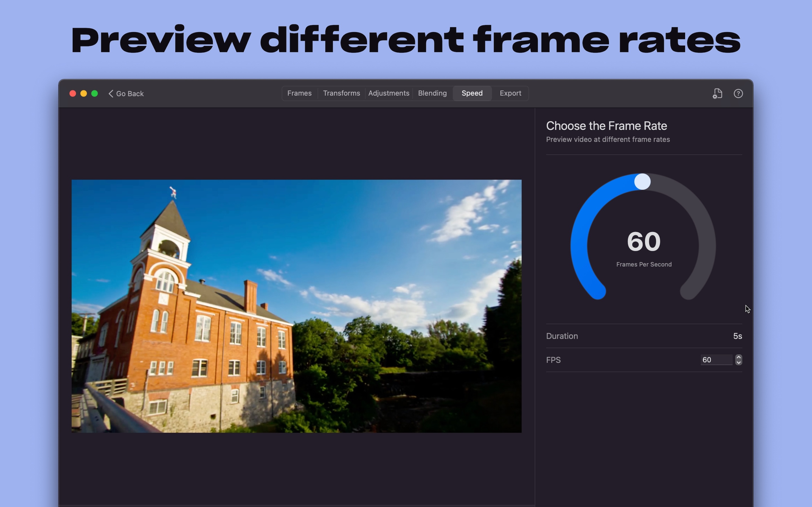812x507 pixels.
Task: Open the document settings gear icon
Action: point(717,94)
